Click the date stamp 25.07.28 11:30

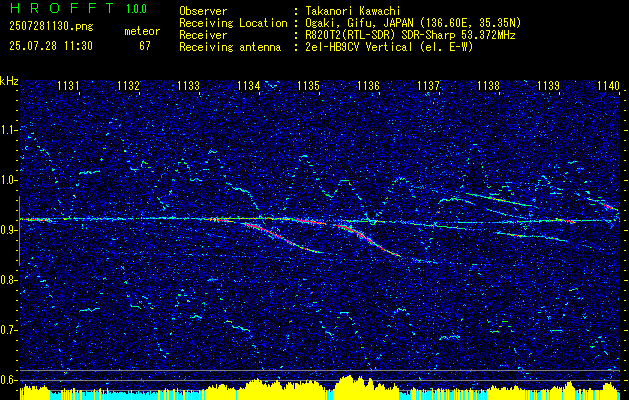(x=51, y=46)
